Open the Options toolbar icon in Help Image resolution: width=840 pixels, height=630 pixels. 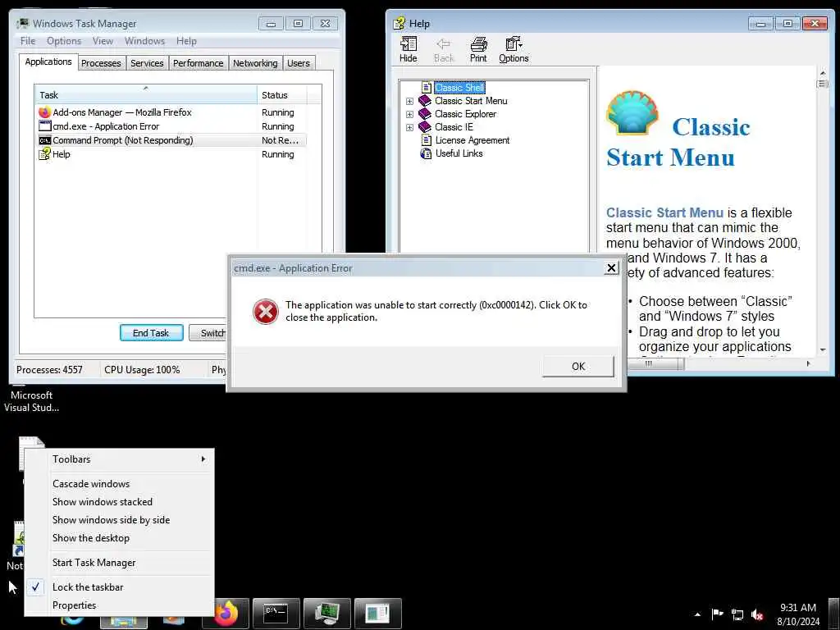click(x=514, y=44)
